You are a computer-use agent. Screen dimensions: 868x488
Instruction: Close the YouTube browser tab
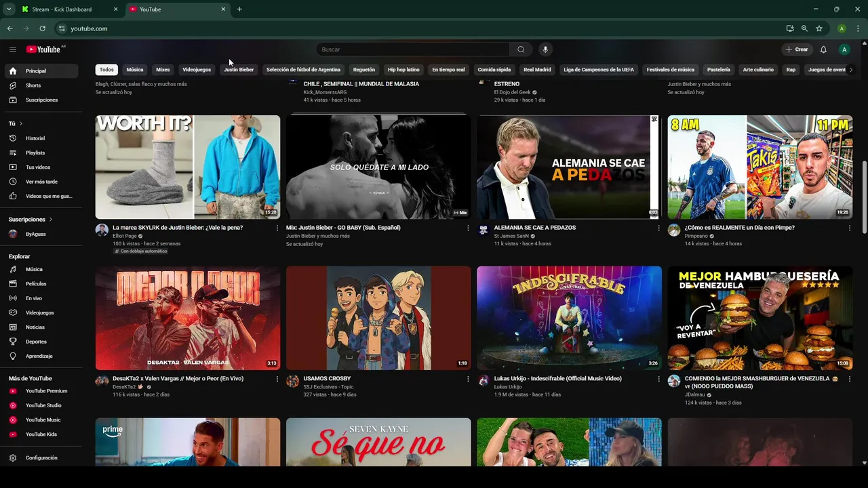[223, 9]
